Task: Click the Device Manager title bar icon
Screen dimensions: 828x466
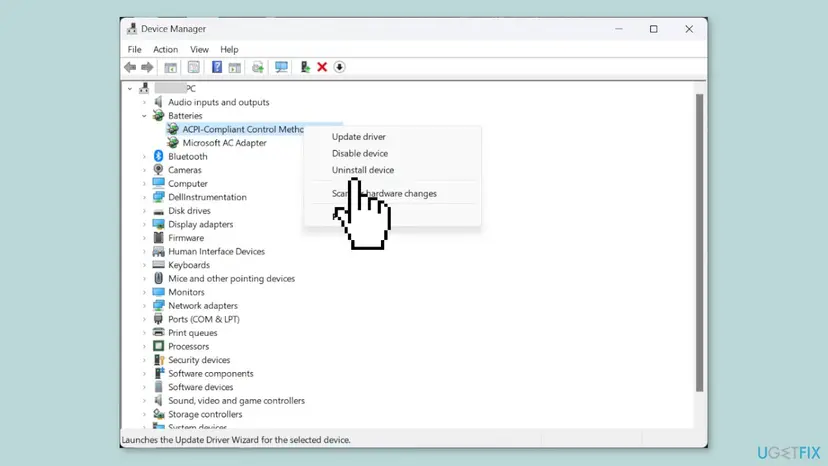Action: tap(132, 29)
